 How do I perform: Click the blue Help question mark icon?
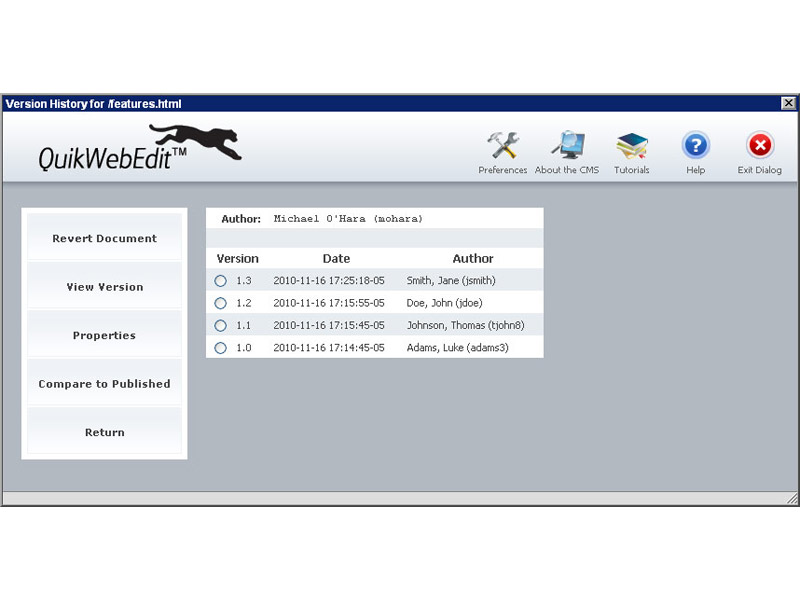(695, 147)
